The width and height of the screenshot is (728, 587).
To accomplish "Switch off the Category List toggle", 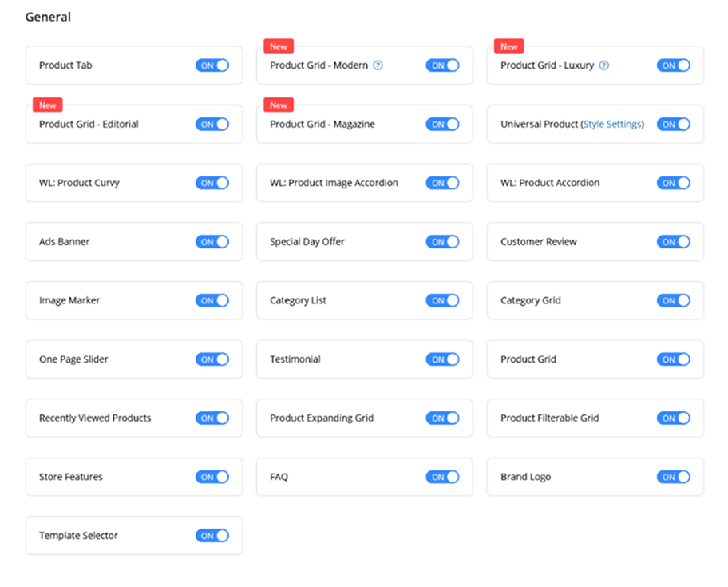I will (x=443, y=301).
